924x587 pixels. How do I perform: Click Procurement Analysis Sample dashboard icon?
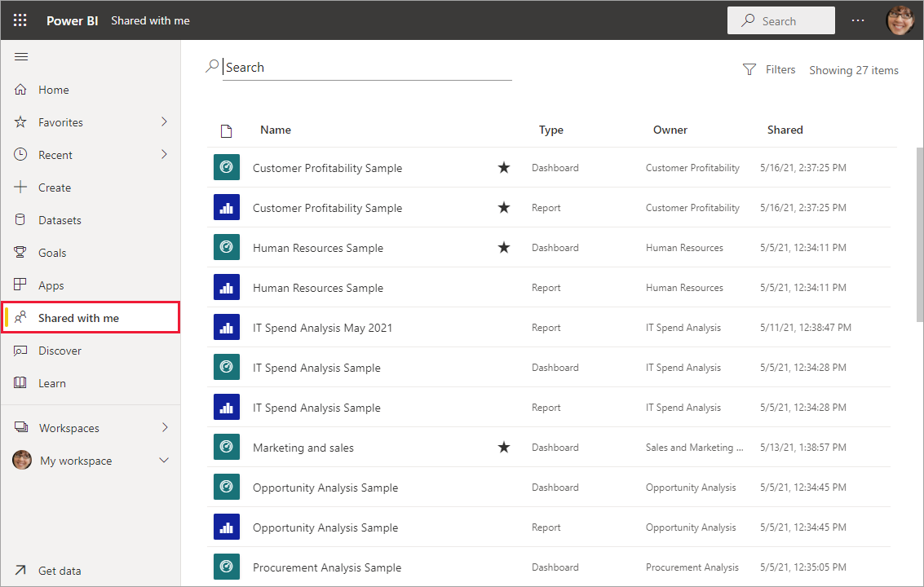click(226, 567)
